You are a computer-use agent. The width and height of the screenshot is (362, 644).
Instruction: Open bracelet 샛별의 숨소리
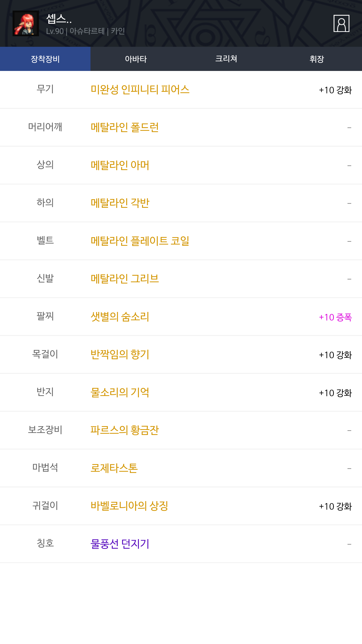120,317
